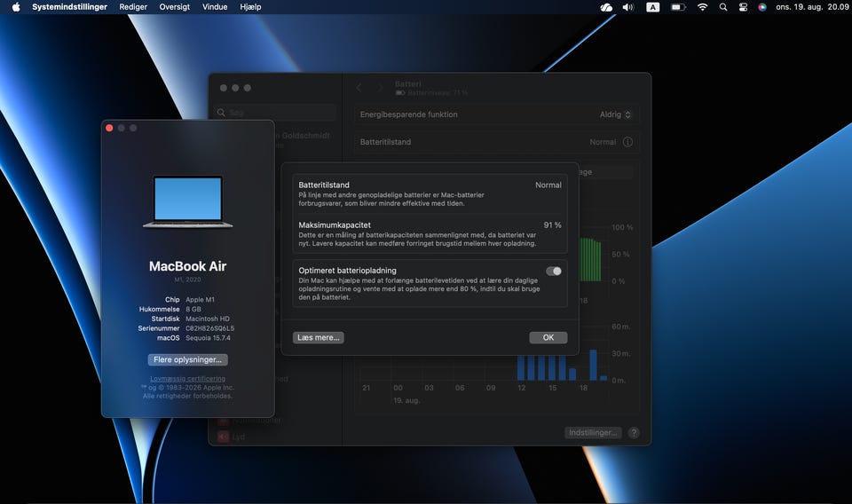Click the MacBook Air title text
This screenshot has width=852, height=504.
(187, 266)
